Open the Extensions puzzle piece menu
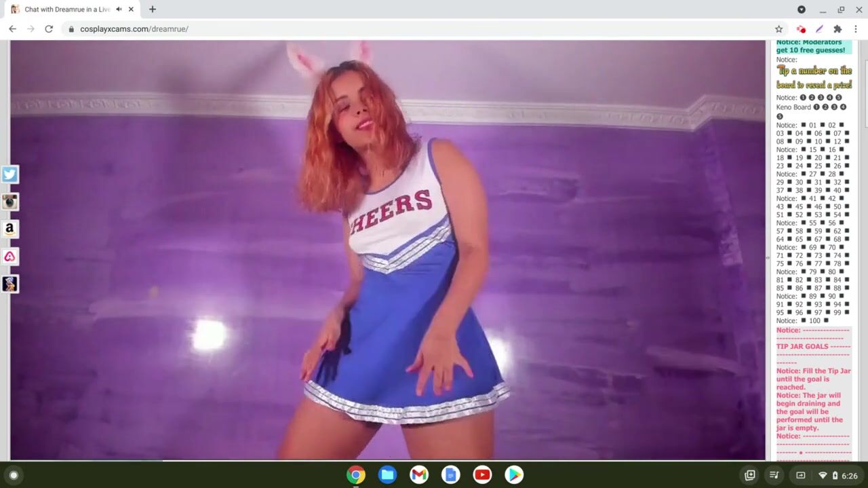This screenshot has width=868, height=488. point(837,29)
